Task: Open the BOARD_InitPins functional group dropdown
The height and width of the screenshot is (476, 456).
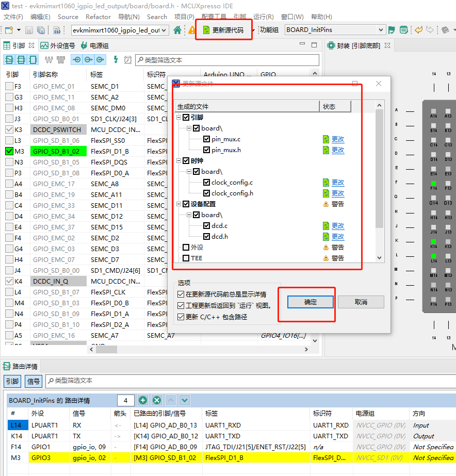Action: pos(381,30)
